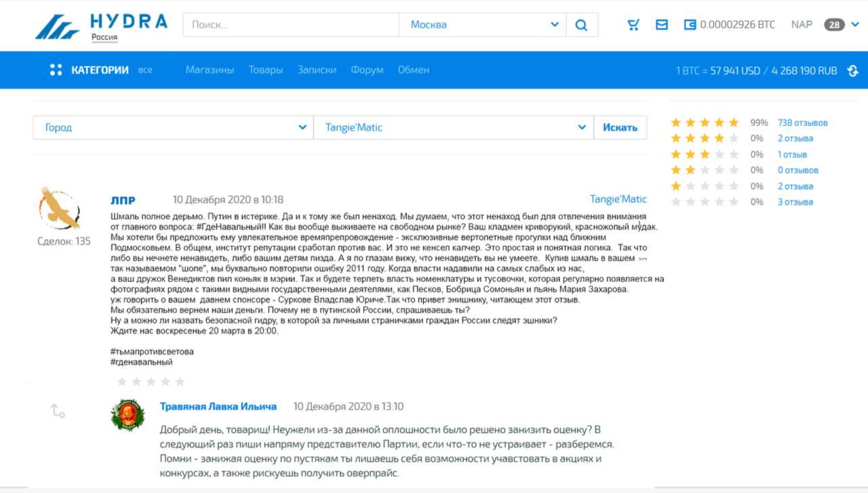
Task: Focus the Поиск search field
Action: click(291, 25)
